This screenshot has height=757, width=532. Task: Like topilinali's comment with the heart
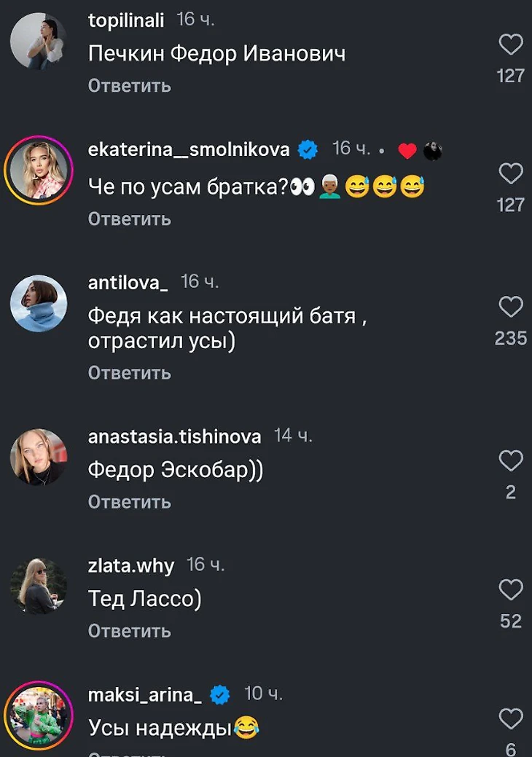pos(511,46)
